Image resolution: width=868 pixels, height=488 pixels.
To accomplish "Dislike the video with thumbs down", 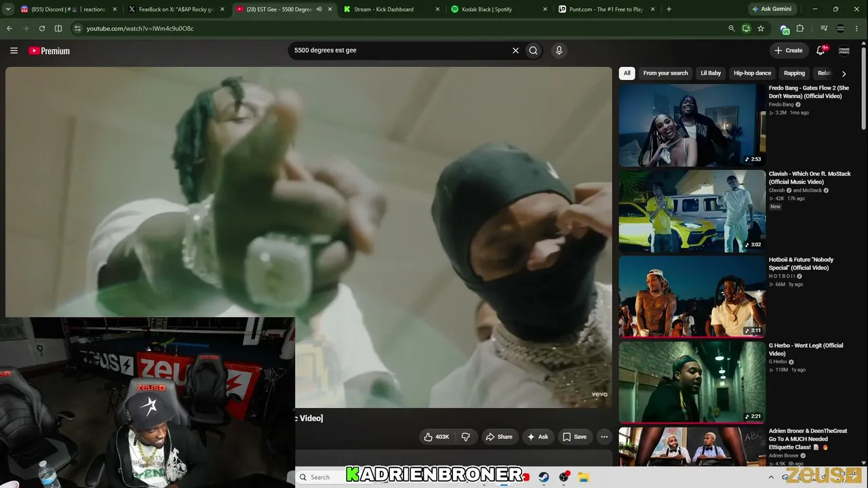I will click(x=465, y=437).
